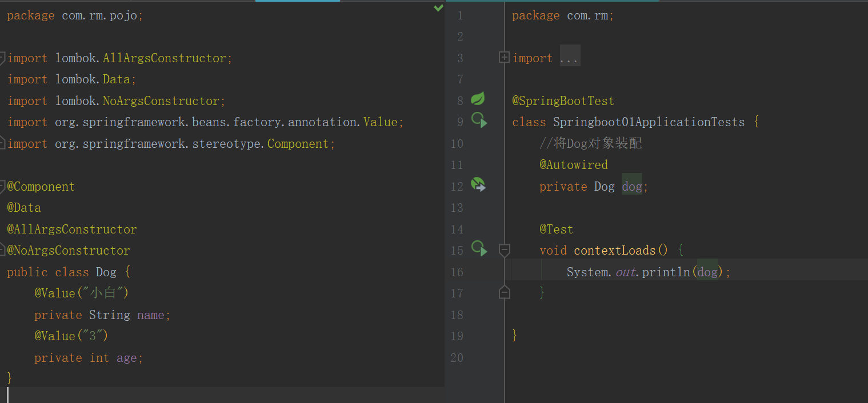Click Component in the stereotype import line

(x=298, y=144)
